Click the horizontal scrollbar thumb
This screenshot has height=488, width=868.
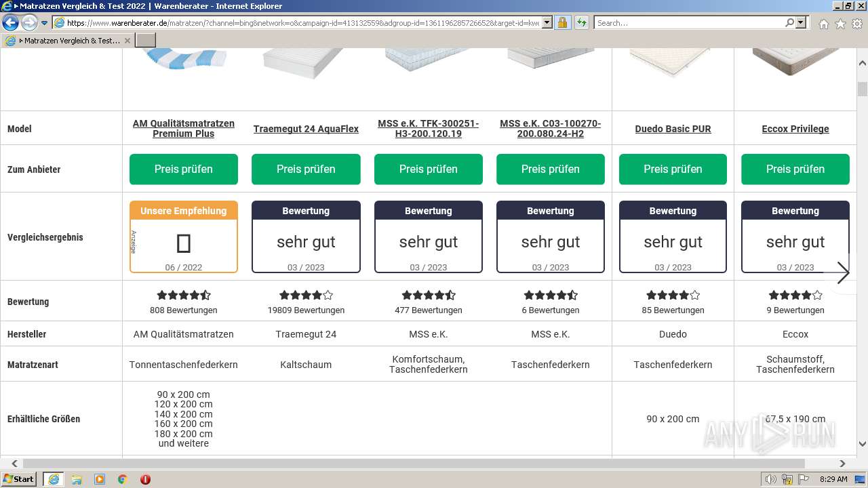414,464
